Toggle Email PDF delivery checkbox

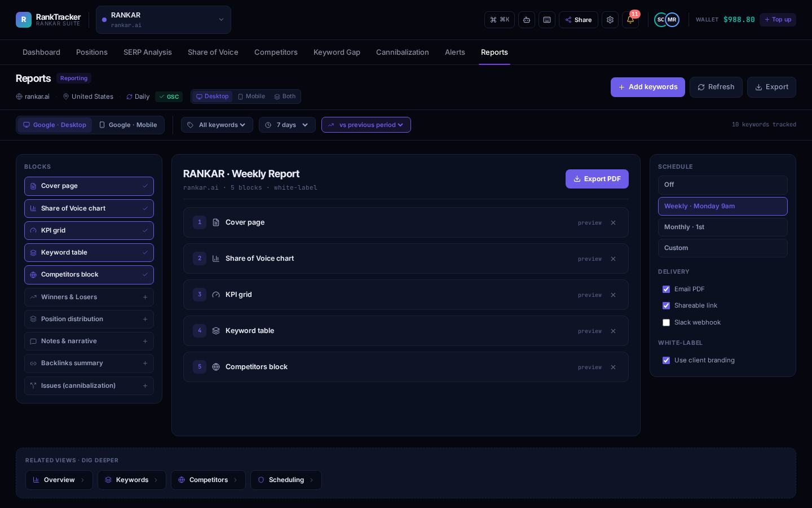click(666, 289)
